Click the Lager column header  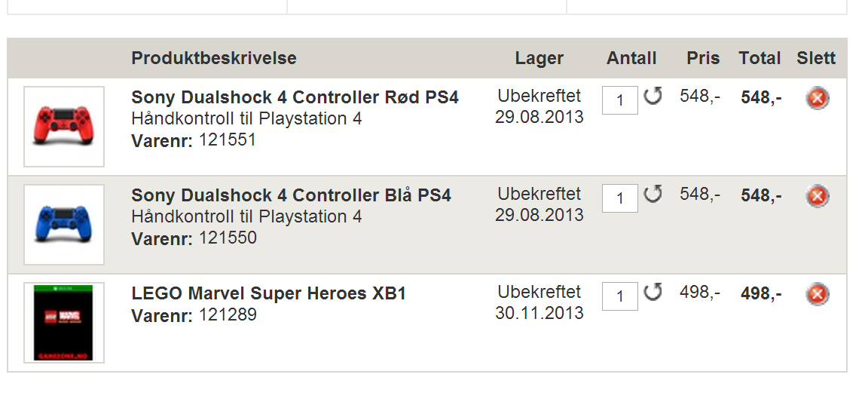(539, 58)
